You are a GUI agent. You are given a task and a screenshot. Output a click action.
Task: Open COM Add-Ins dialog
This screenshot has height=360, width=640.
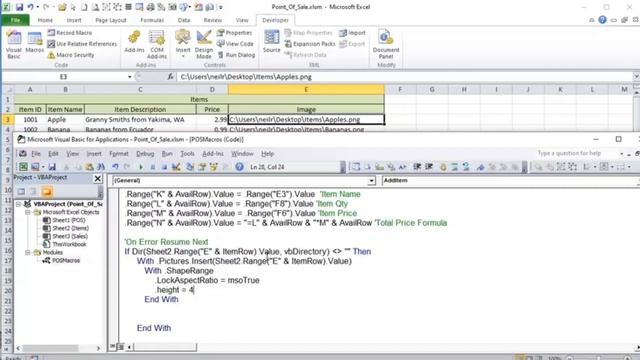pyautogui.click(x=157, y=44)
